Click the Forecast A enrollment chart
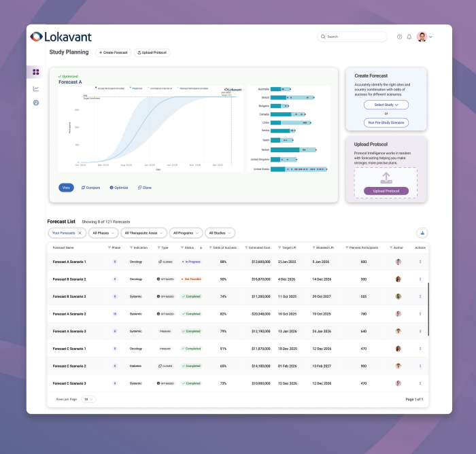 (150, 128)
